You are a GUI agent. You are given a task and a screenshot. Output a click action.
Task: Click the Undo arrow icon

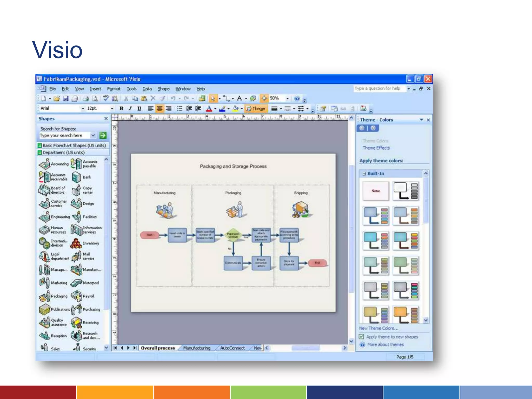coord(173,98)
